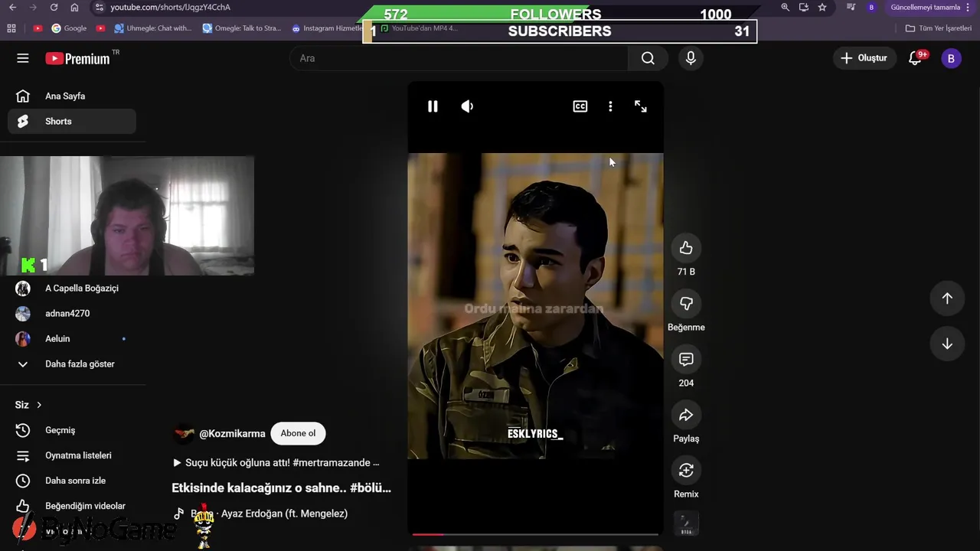Open the sound thumbnail below Remix

[x=686, y=524]
